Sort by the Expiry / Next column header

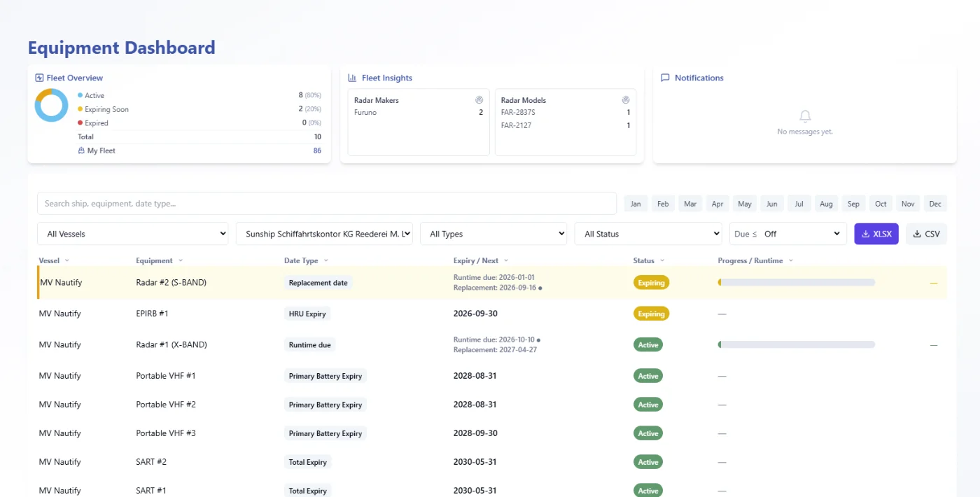tap(481, 260)
